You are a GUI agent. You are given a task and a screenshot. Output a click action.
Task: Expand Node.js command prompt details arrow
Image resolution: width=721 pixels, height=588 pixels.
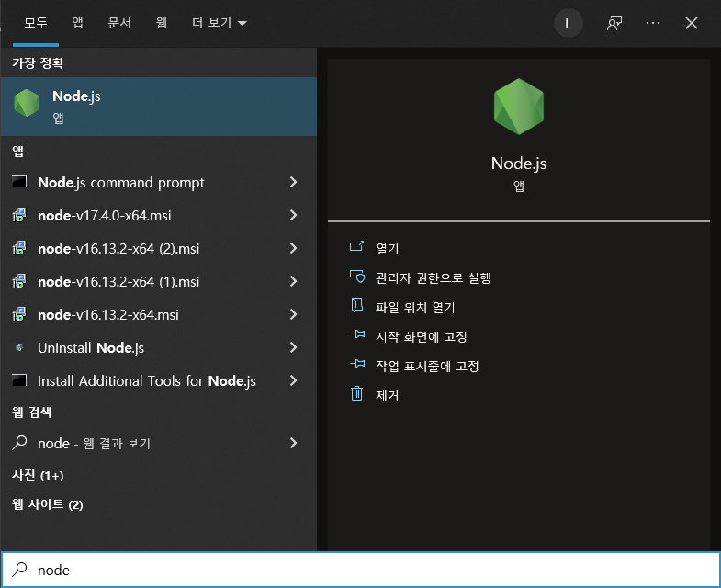pos(293,182)
